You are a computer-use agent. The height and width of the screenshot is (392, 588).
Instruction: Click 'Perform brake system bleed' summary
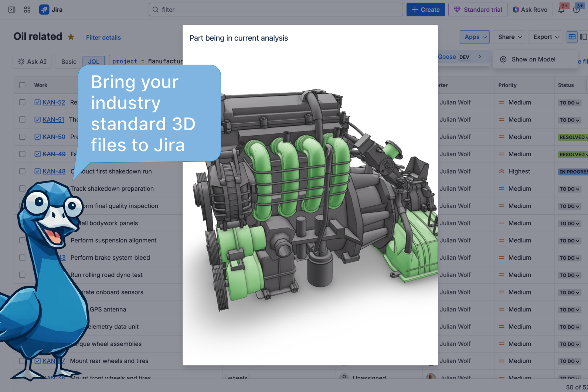click(x=110, y=258)
